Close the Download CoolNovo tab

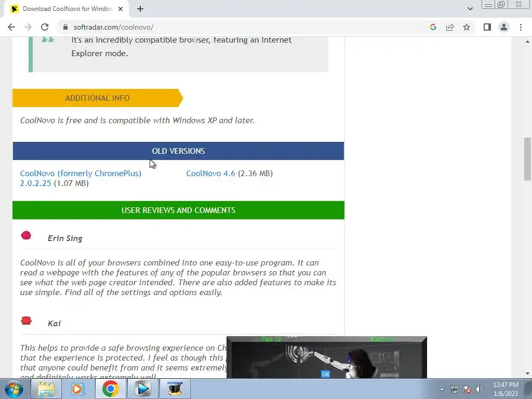tap(121, 9)
